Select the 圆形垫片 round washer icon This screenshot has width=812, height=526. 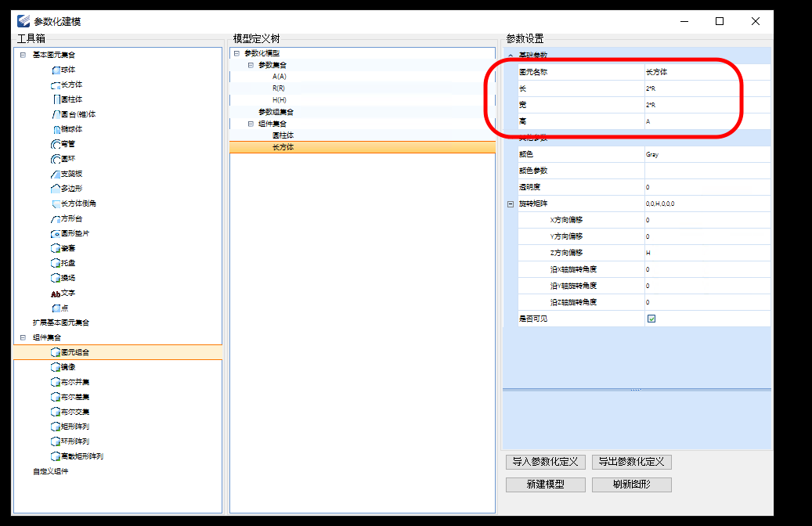pyautogui.click(x=56, y=233)
